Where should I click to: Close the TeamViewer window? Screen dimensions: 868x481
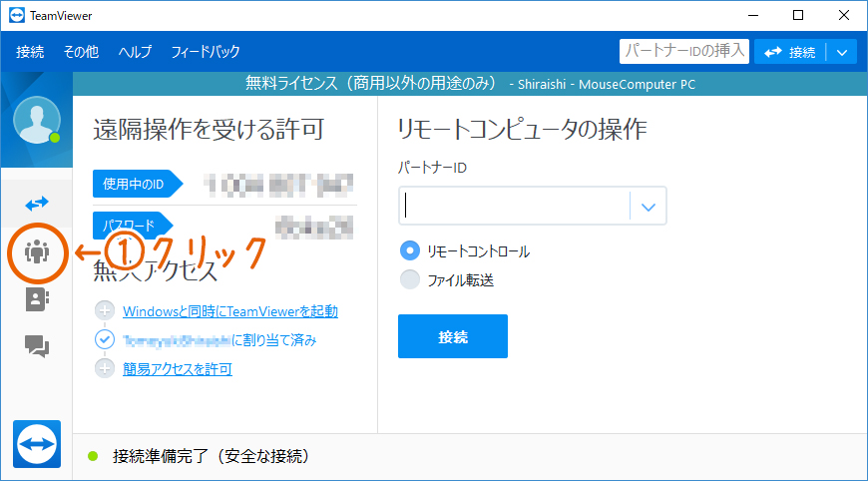pos(844,16)
